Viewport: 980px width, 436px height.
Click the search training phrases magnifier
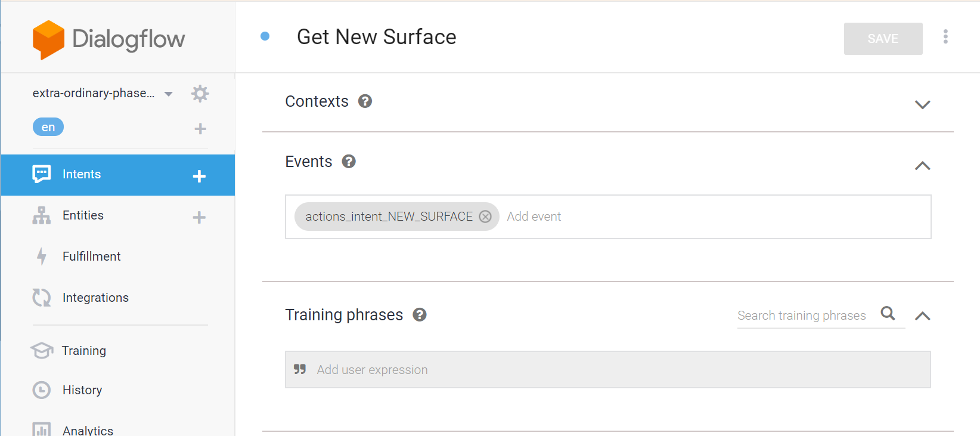tap(888, 314)
